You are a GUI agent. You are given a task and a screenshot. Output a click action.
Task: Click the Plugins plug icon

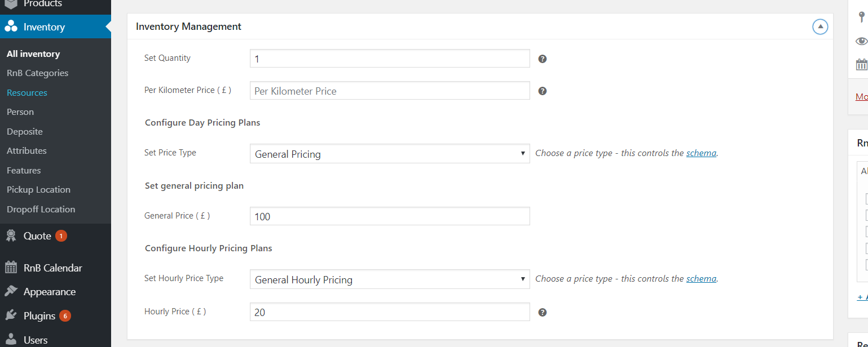tap(11, 316)
